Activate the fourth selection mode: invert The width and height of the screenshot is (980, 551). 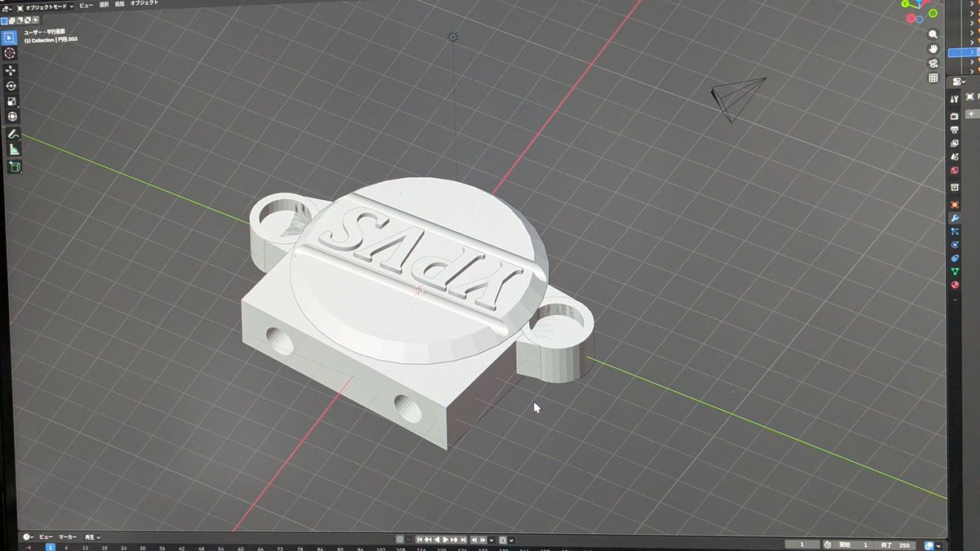pyautogui.click(x=28, y=20)
